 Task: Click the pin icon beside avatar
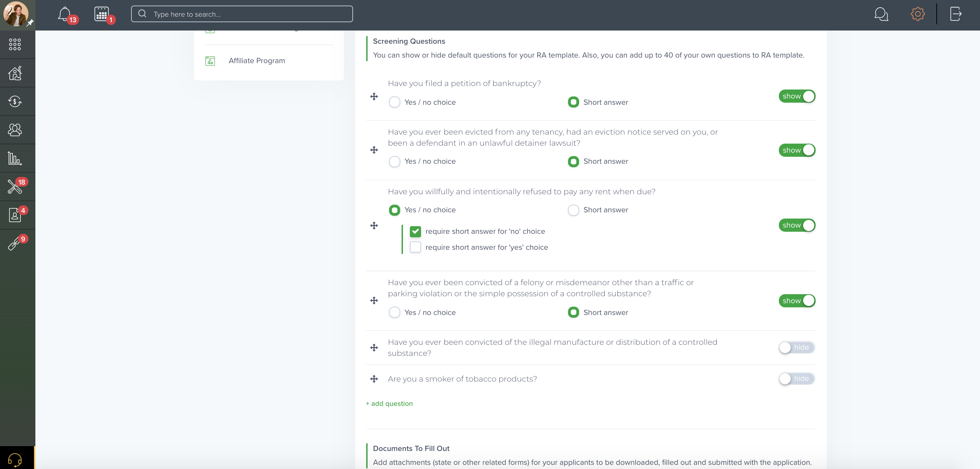pyautogui.click(x=30, y=23)
